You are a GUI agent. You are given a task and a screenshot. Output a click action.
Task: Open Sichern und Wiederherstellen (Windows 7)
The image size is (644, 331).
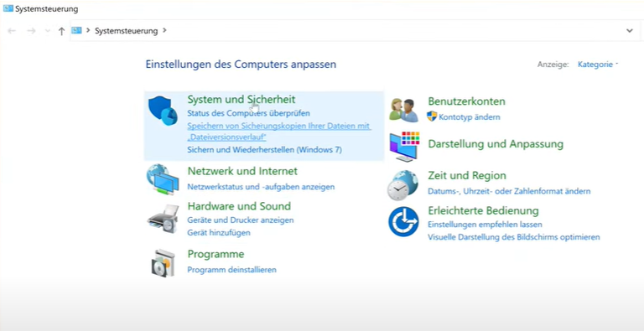(x=264, y=150)
